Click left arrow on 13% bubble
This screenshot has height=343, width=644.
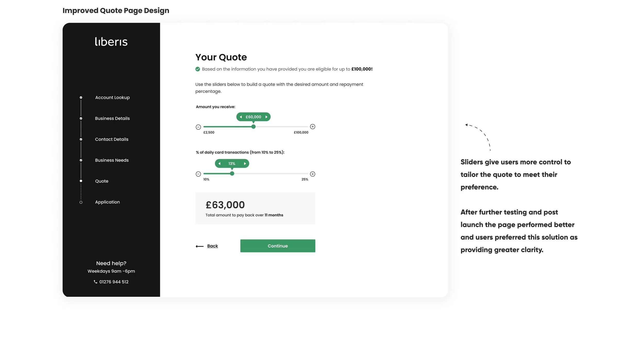pyautogui.click(x=219, y=164)
